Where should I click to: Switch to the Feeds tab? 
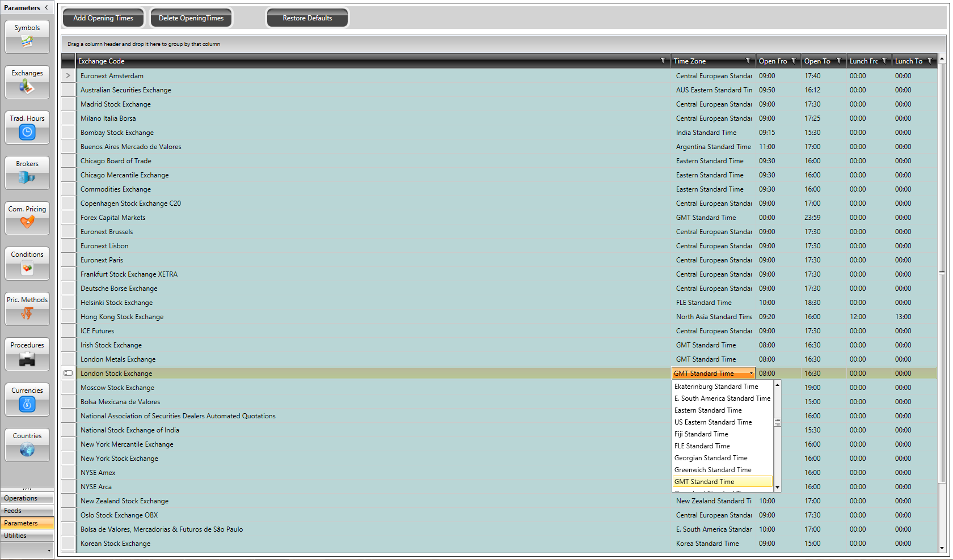pos(27,511)
